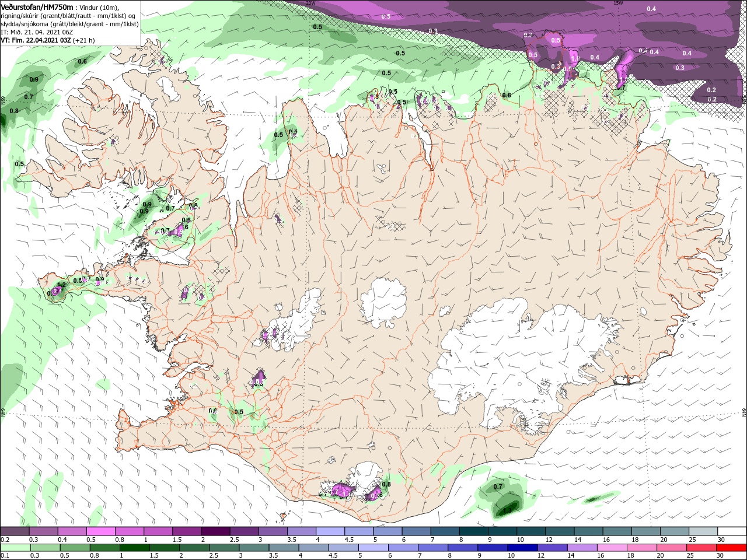Viewport: 747px width, 560px height.
Task: Click the bright red swatch labeled 30 in lower legend row
Action: pos(731,548)
